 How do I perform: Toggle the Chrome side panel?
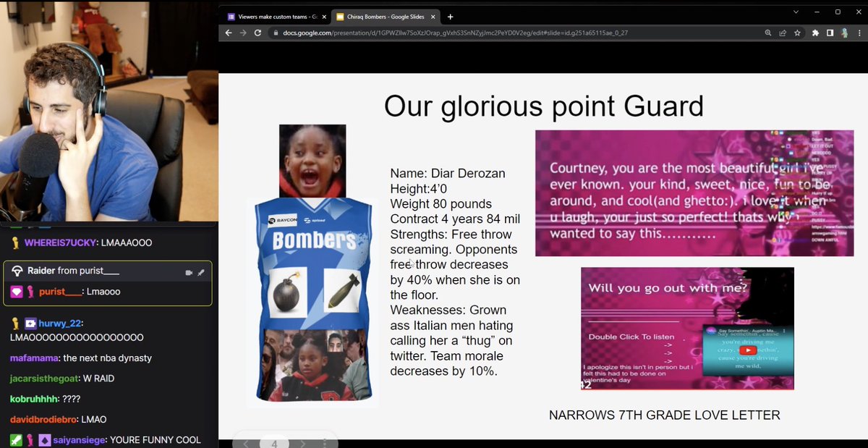tap(830, 33)
